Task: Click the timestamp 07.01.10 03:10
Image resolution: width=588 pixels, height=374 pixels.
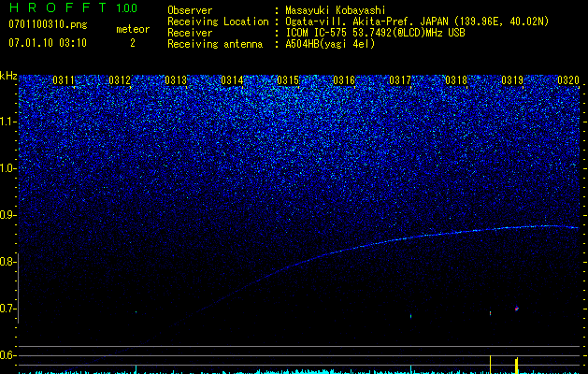Action: 48,43
